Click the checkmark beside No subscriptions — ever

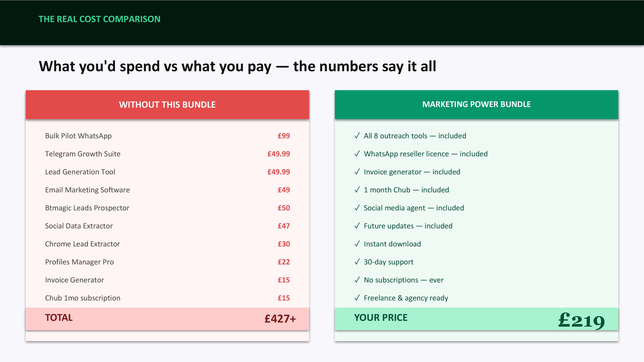coord(357,280)
